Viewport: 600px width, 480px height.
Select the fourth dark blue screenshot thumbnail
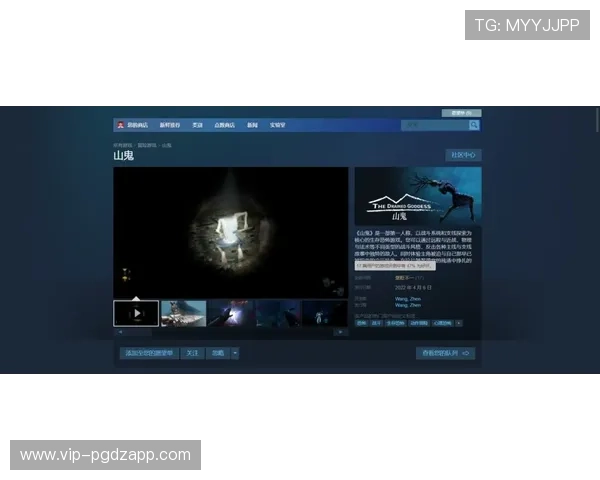point(278,313)
